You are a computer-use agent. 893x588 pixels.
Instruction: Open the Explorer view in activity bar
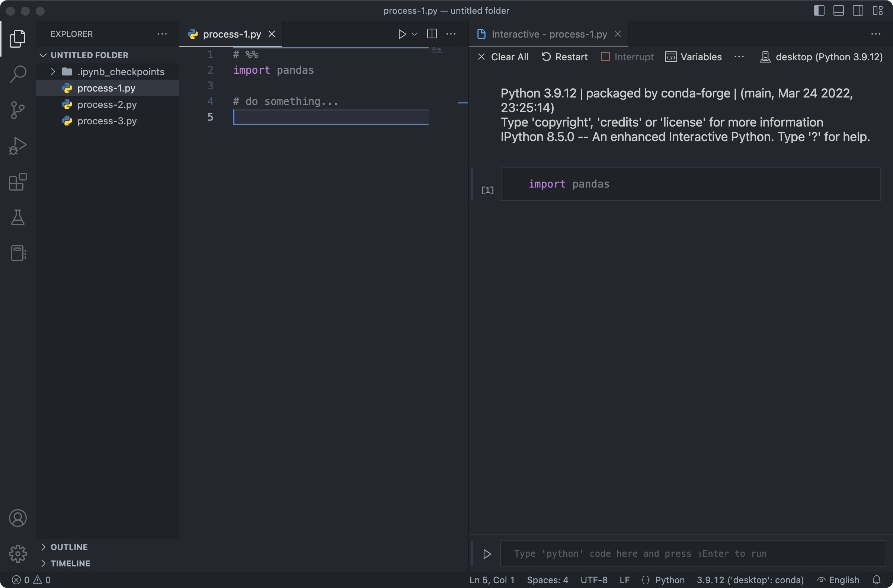(17, 38)
